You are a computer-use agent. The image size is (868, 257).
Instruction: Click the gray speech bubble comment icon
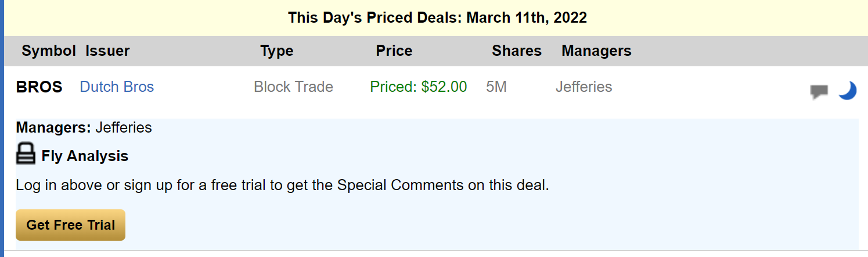(x=819, y=92)
